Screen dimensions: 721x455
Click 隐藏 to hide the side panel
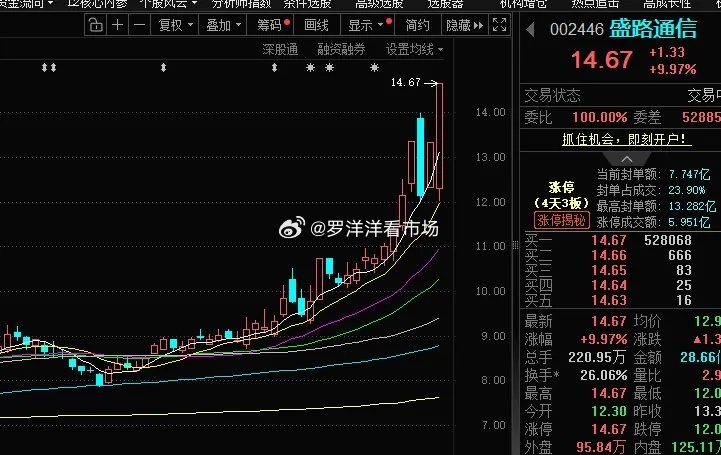[x=464, y=25]
